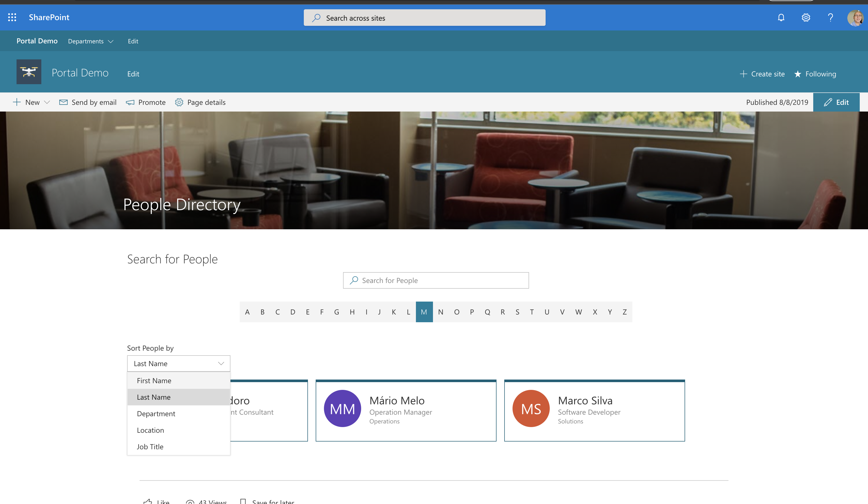Click the letter N alphabetical filter

(x=439, y=311)
